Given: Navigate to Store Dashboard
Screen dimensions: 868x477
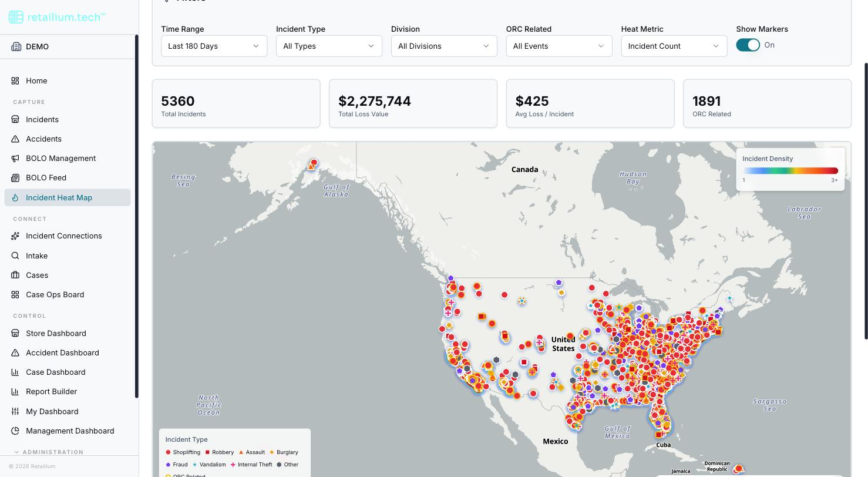Looking at the screenshot, I should tap(68, 333).
